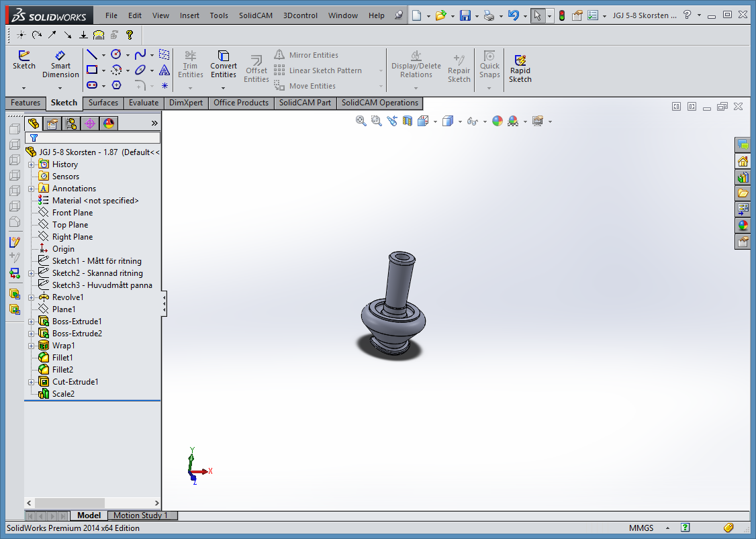
Task: Click Zoom to Area icon
Action: coord(376,121)
